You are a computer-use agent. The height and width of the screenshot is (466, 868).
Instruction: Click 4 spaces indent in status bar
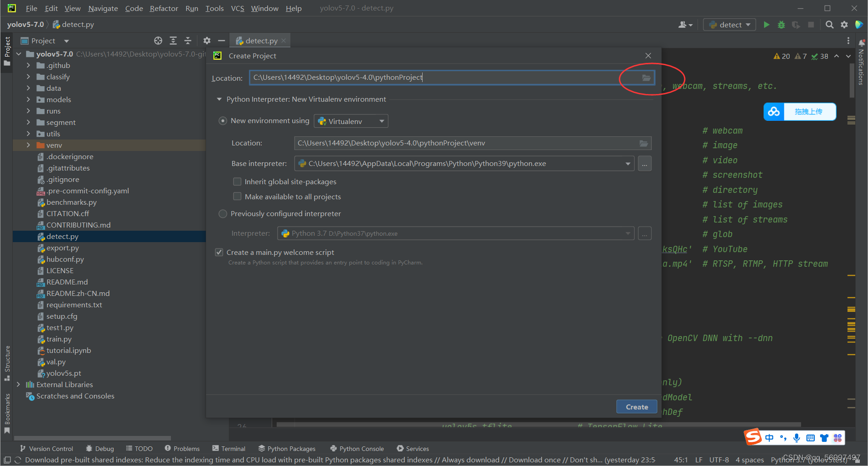point(749,460)
